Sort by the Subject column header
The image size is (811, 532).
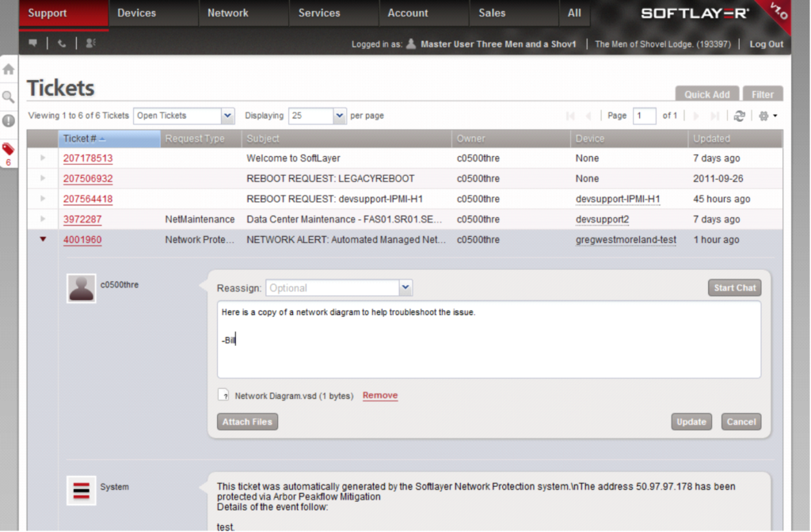[x=347, y=139]
